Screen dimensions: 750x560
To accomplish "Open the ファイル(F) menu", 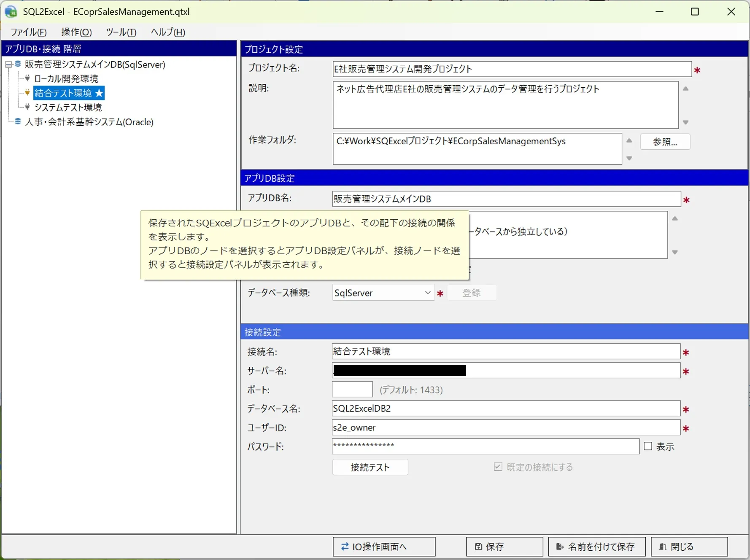I will click(x=28, y=32).
